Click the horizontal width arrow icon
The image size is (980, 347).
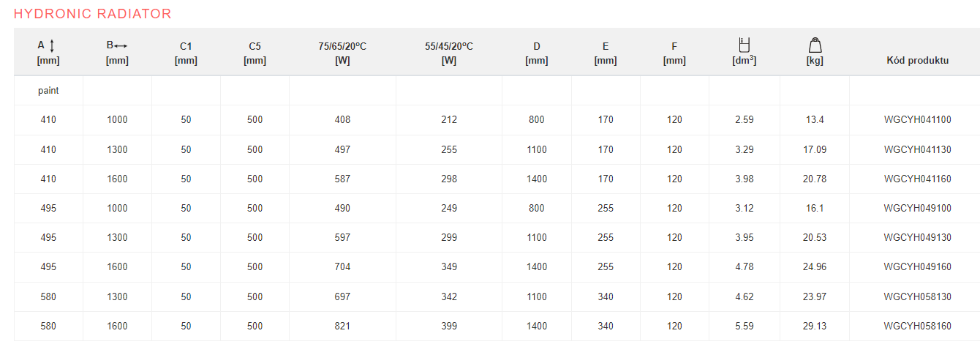tap(121, 45)
